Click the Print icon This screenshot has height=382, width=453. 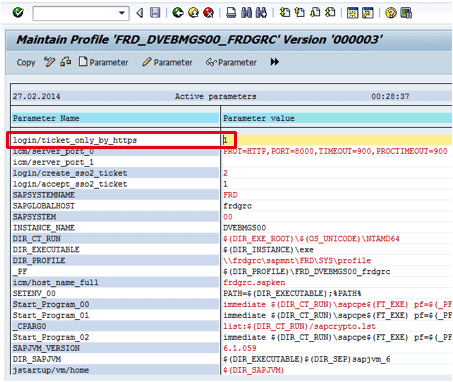[x=231, y=13]
